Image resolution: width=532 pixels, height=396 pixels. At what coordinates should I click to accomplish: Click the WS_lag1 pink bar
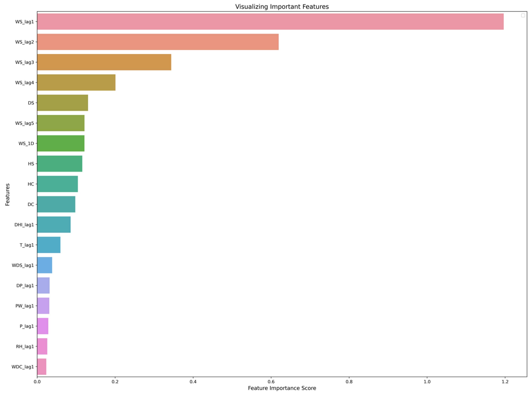point(270,22)
